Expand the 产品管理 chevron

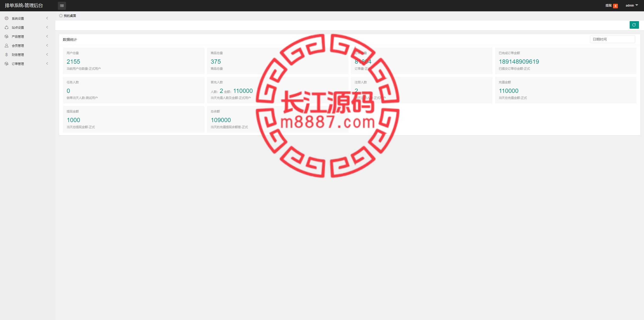coord(47,37)
